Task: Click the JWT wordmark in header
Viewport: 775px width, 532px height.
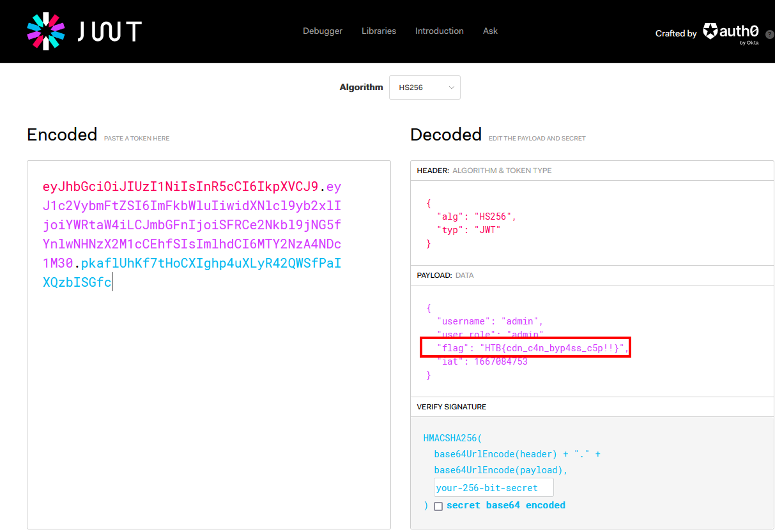Action: click(109, 31)
